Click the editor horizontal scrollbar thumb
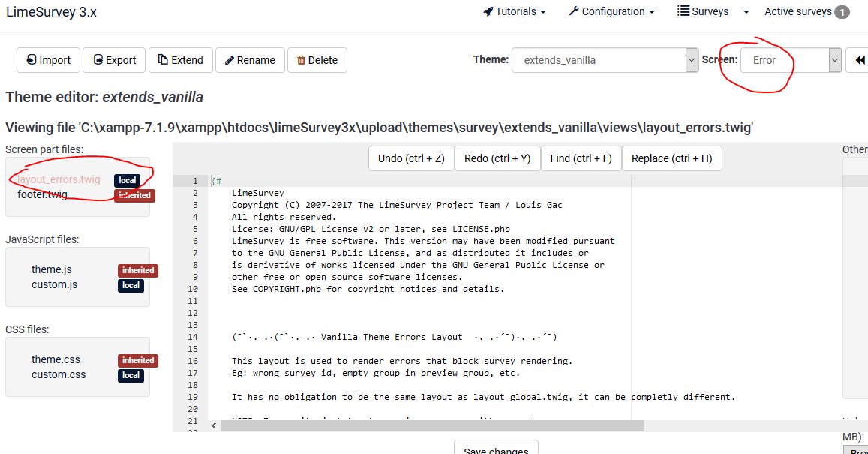 432,425
